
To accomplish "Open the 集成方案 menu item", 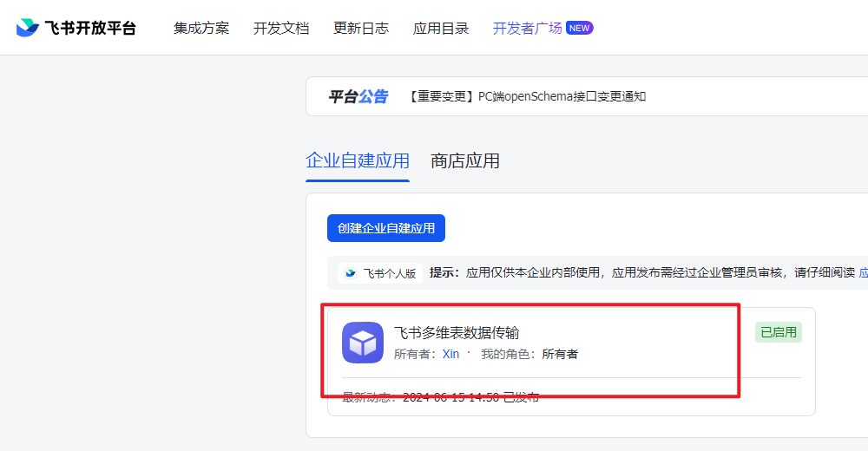I will (201, 29).
